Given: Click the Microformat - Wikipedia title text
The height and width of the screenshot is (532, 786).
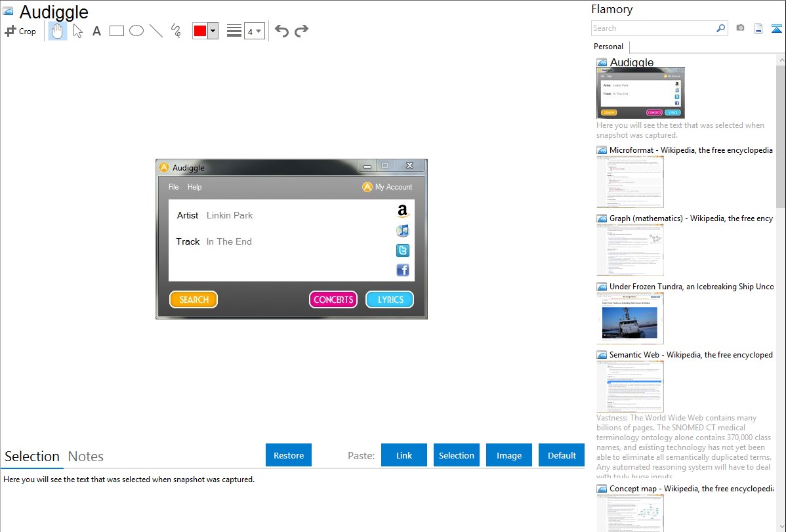Looking at the screenshot, I should click(x=691, y=150).
